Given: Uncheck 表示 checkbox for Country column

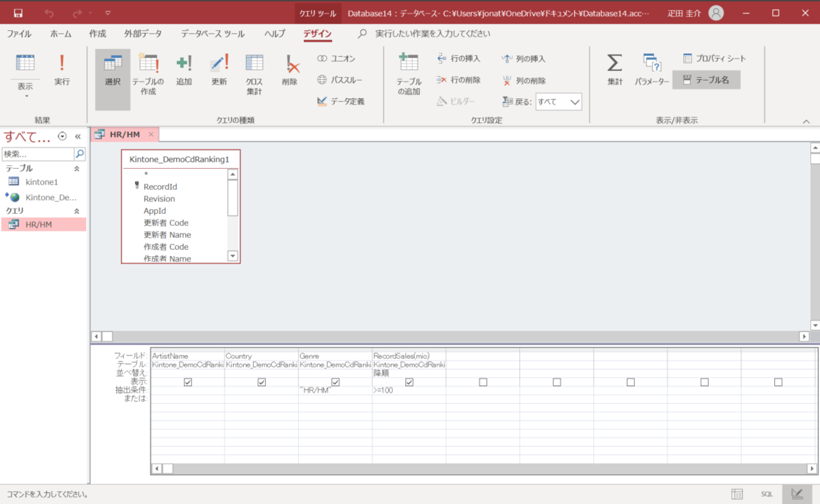Looking at the screenshot, I should tap(262, 382).
